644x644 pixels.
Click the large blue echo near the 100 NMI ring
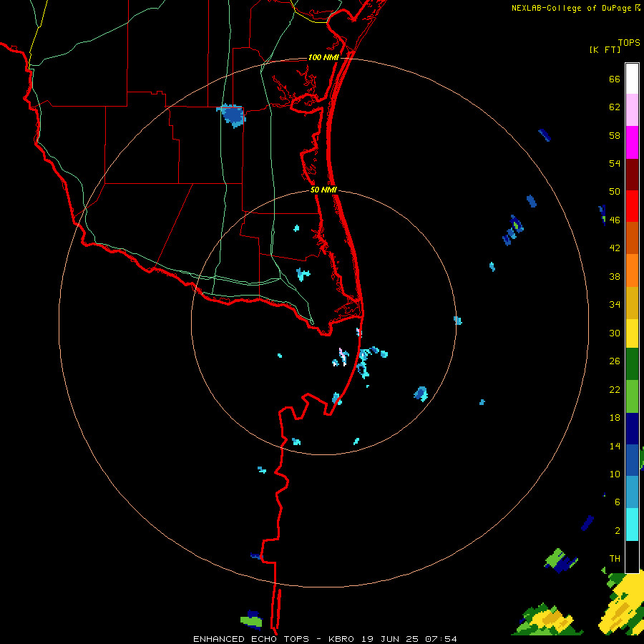232,115
